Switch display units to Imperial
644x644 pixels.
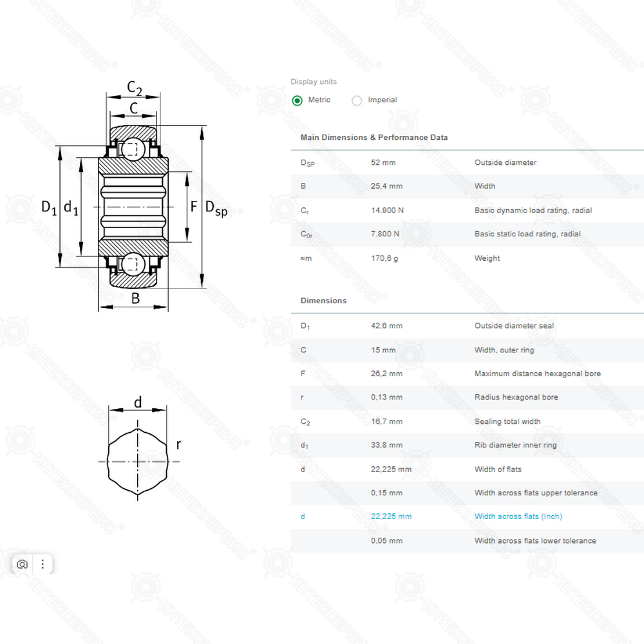coord(357,100)
